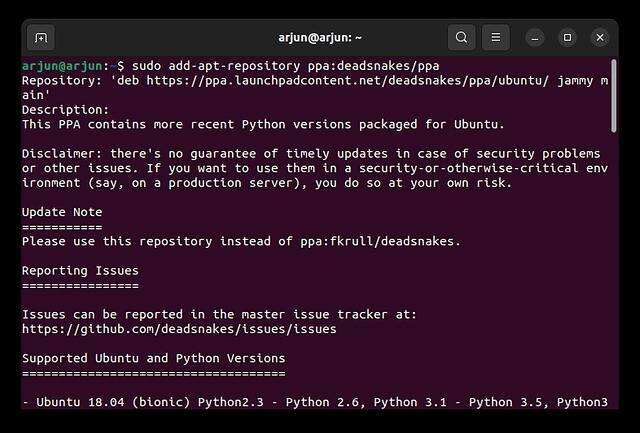Open the hamburger menu
This screenshot has height=433, width=640.
click(x=495, y=38)
